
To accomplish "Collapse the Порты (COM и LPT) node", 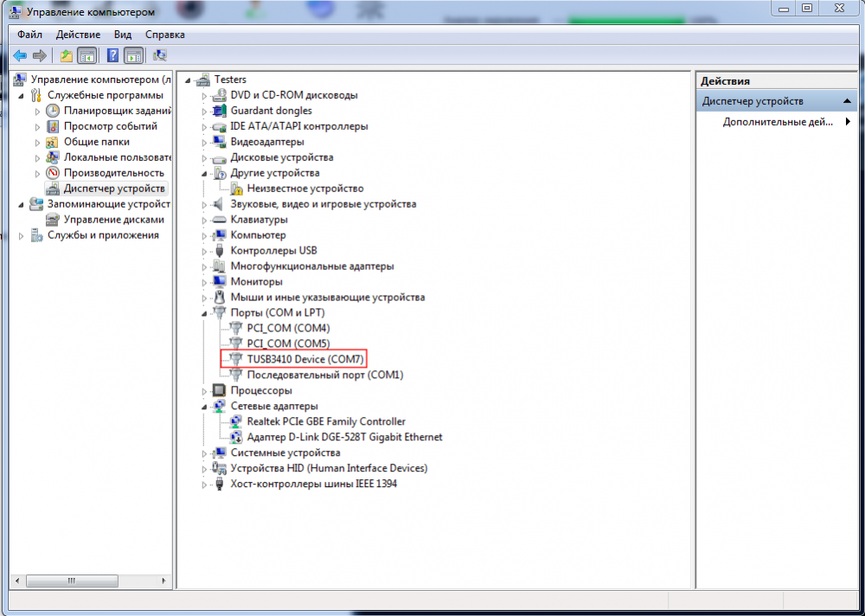I will coord(203,312).
